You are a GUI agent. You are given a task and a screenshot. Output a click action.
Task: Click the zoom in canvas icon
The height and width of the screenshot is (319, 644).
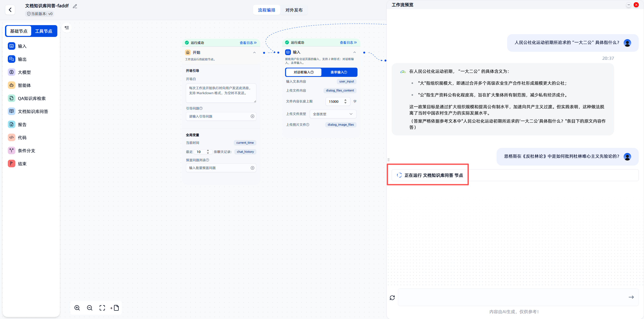coord(77,308)
